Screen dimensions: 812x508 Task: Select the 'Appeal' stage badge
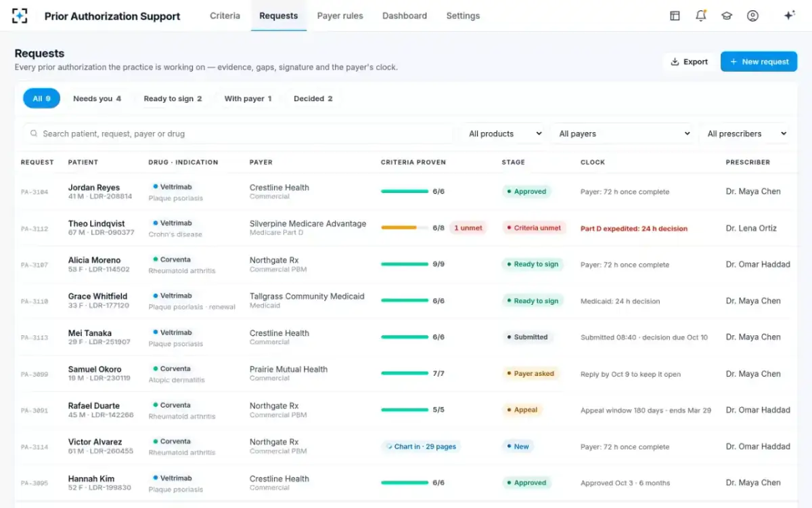click(522, 410)
